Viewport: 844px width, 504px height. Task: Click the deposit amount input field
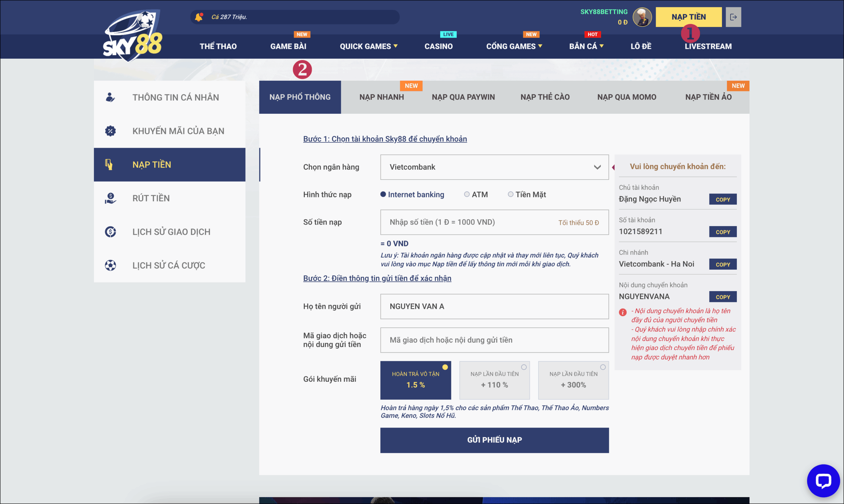(495, 222)
